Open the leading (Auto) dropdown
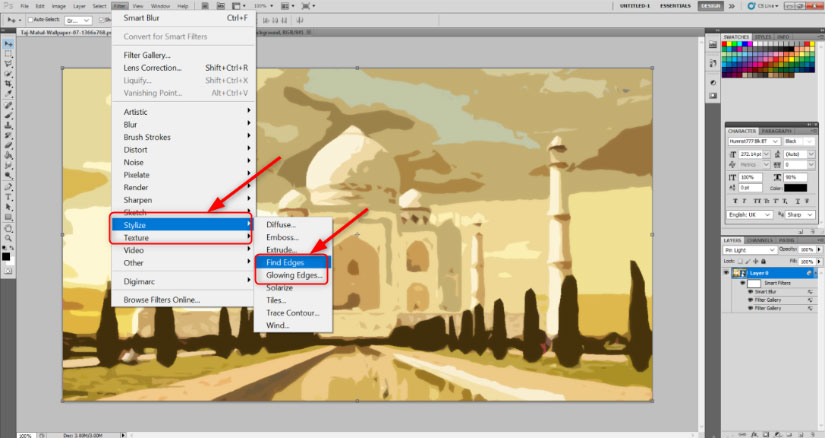 pyautogui.click(x=811, y=154)
